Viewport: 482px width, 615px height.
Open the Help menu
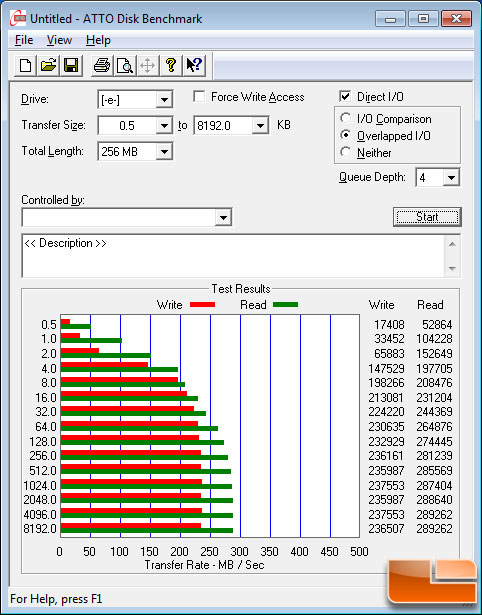pos(98,40)
